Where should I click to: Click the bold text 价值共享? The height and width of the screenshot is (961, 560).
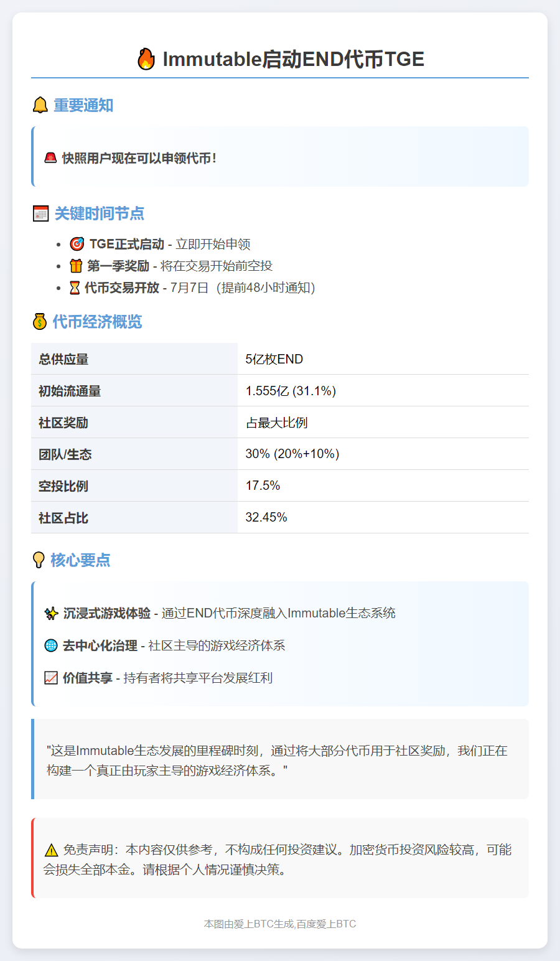click(88, 678)
